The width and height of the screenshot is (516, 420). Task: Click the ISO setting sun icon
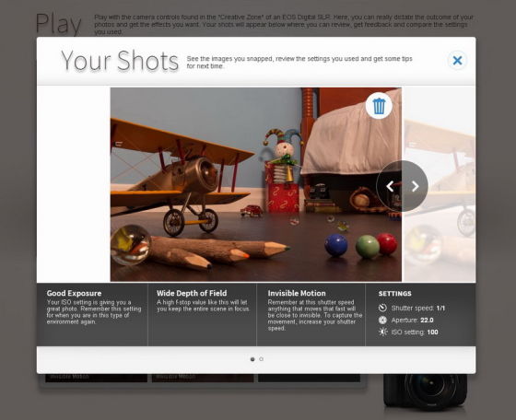point(382,332)
